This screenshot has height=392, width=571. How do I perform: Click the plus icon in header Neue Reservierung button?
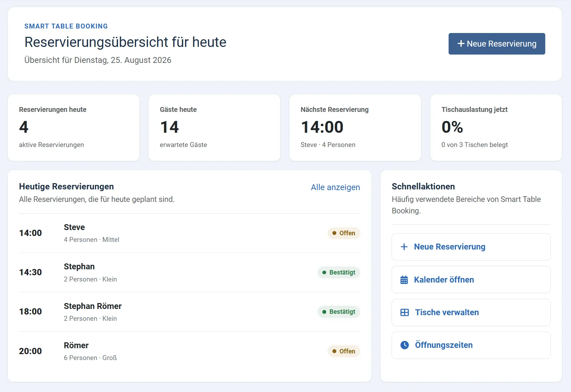point(461,43)
